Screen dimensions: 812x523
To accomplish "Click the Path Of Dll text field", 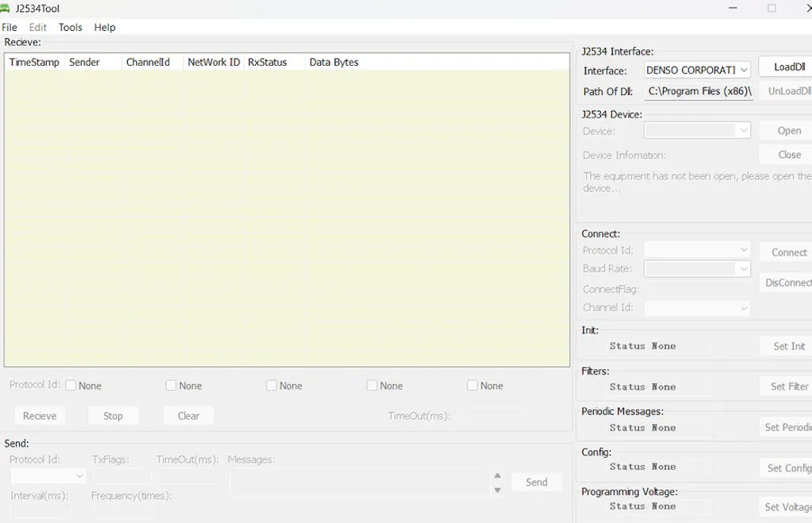I will click(x=698, y=91).
